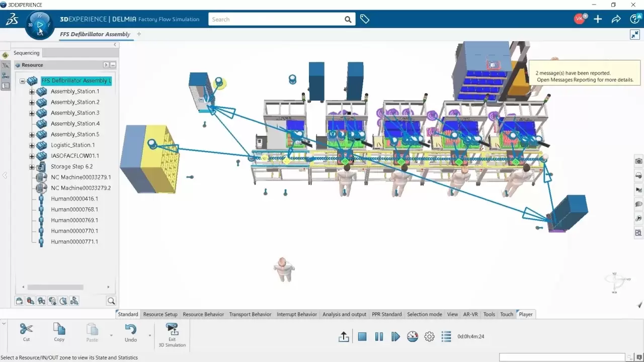Click the Copy tool
The image size is (644, 362).
click(x=59, y=333)
